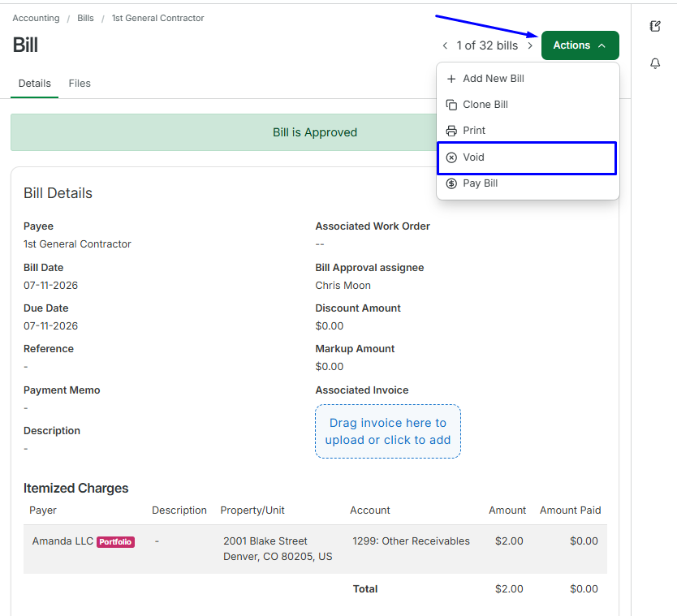Click the 2001 Blake Street property cell
Image resolution: width=677 pixels, height=616 pixels.
[x=278, y=549]
